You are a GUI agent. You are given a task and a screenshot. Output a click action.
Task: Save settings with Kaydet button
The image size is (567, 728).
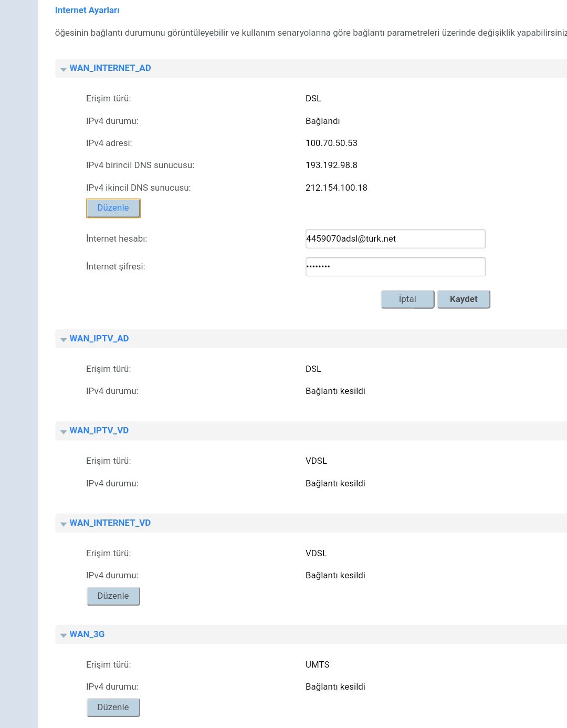(464, 299)
